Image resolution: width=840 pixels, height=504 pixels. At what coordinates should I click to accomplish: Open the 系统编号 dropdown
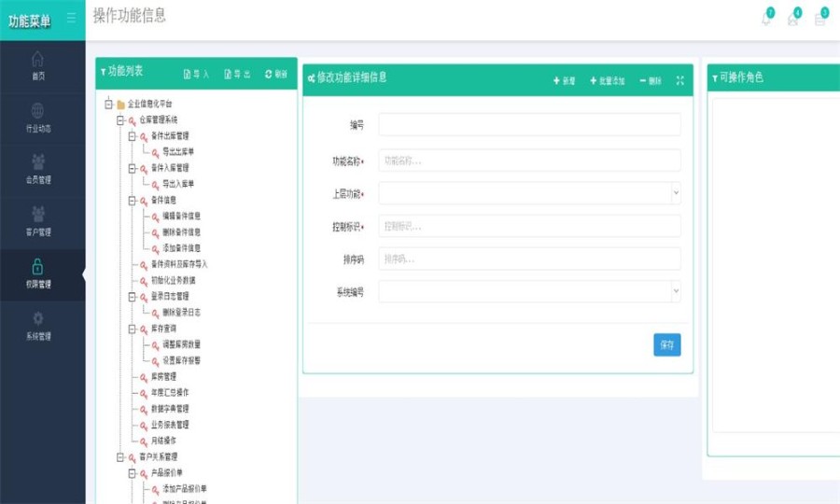click(x=528, y=292)
